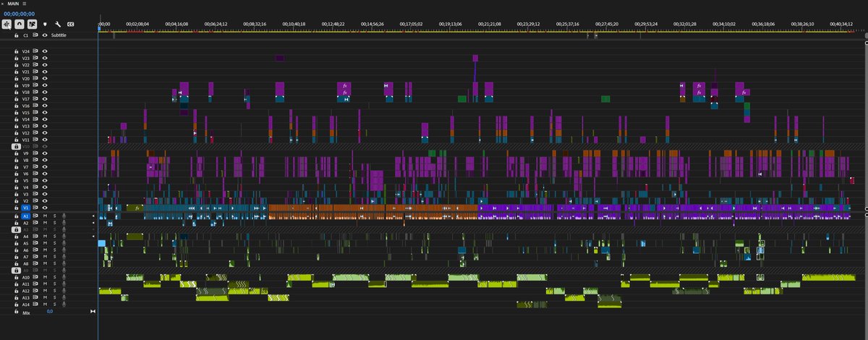Viewport: 868px width, 340px height.
Task: Hide video track V19
Action: [45, 85]
